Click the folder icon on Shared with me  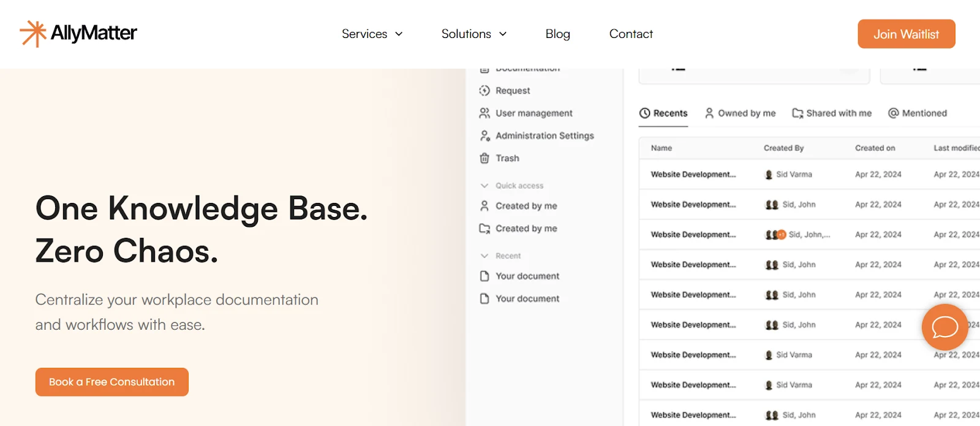tap(797, 113)
